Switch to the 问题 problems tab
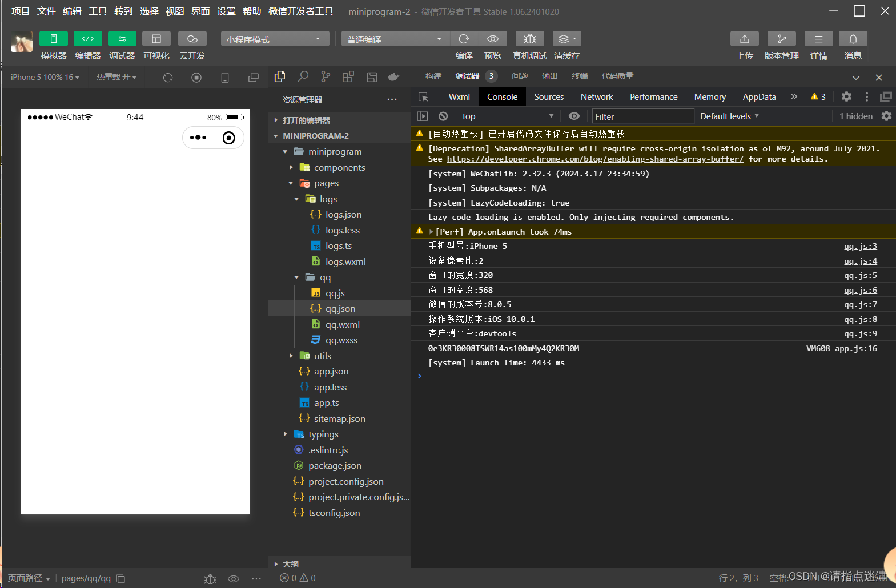 coord(520,76)
